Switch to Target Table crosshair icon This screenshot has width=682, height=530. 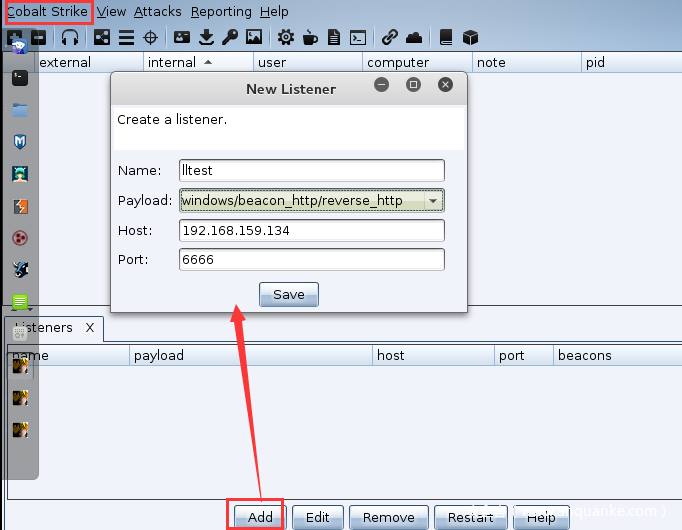pyautogui.click(x=150, y=37)
